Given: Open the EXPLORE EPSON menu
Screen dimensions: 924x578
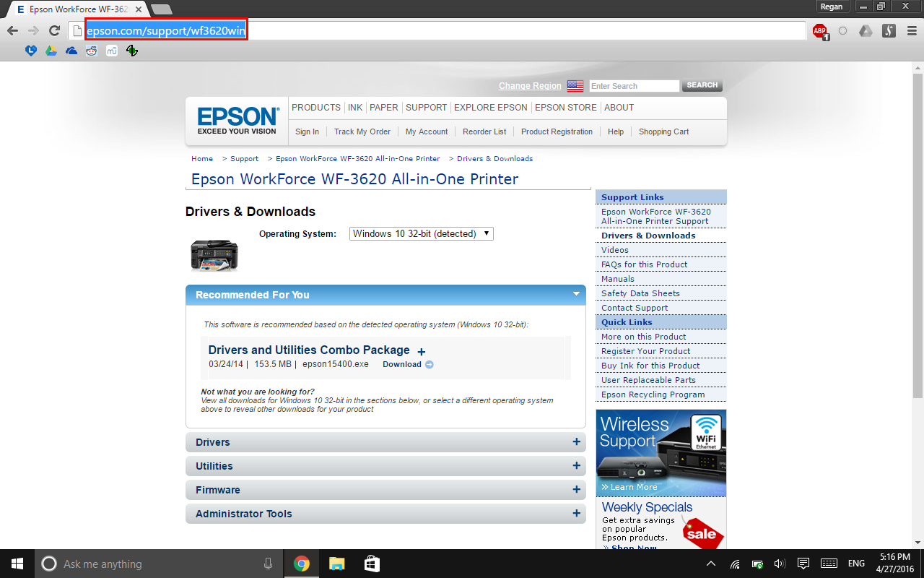Looking at the screenshot, I should (x=491, y=108).
